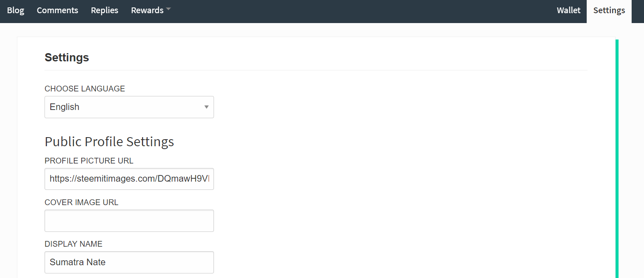Screen dimensions: 644x278
Task: Click the empty Cover Image URL field
Action: [x=129, y=221]
